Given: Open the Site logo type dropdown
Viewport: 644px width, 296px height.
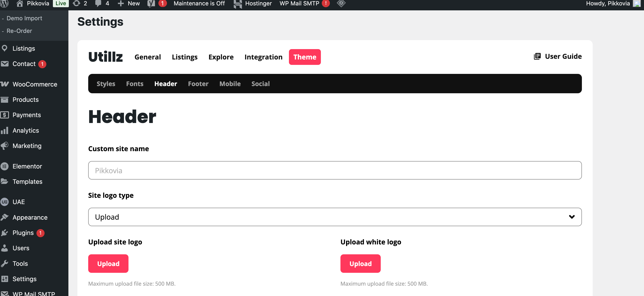Looking at the screenshot, I should 335,217.
